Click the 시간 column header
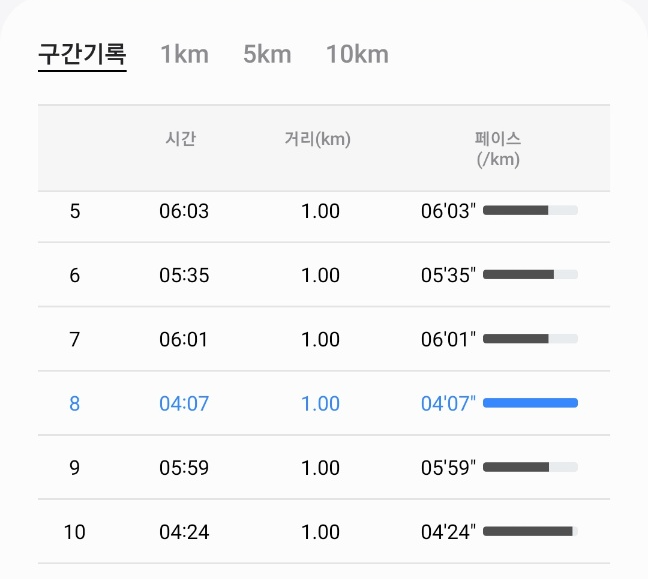 point(181,138)
